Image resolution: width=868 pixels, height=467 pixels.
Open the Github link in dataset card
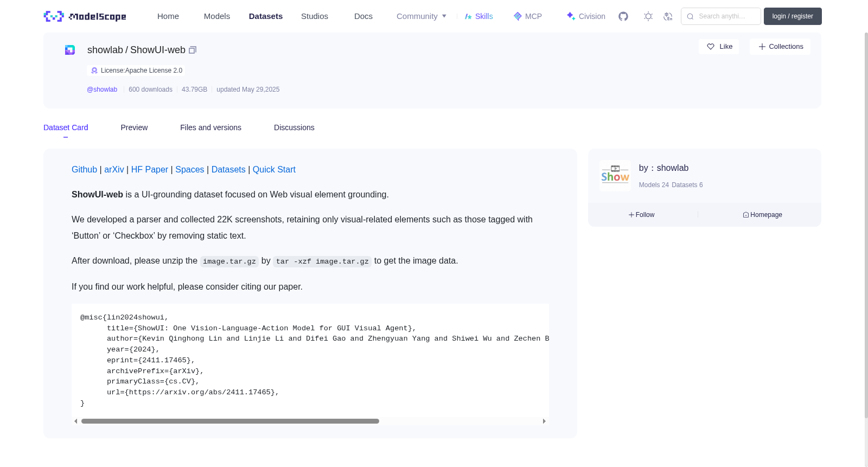coord(84,170)
